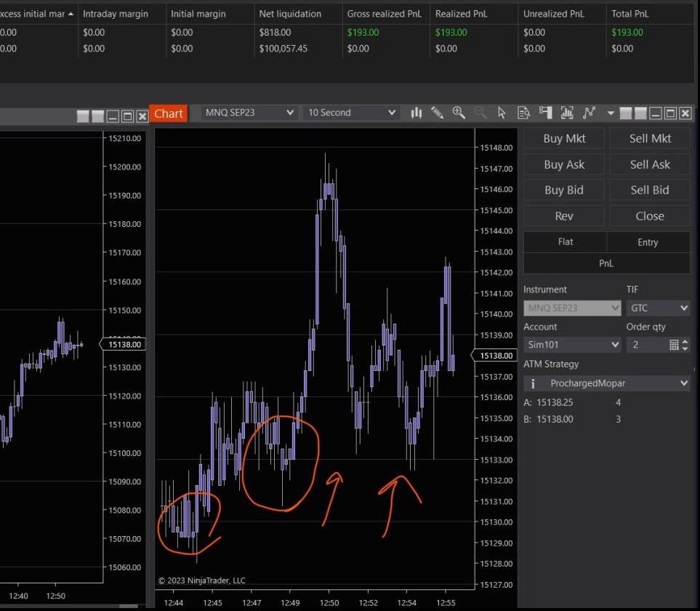Open the 10 Second interval dropdown
This screenshot has width=700, height=611.
pos(351,113)
